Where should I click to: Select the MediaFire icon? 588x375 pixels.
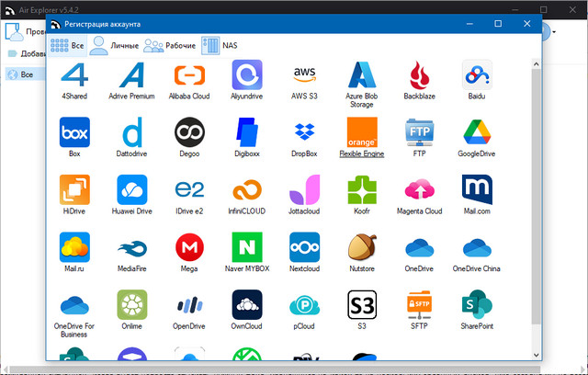pos(131,247)
